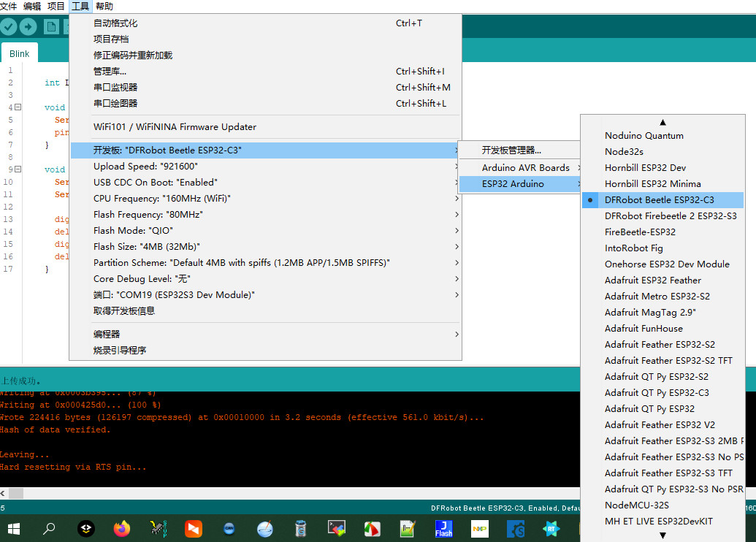Click the console scrollbar left arrow

click(4, 493)
